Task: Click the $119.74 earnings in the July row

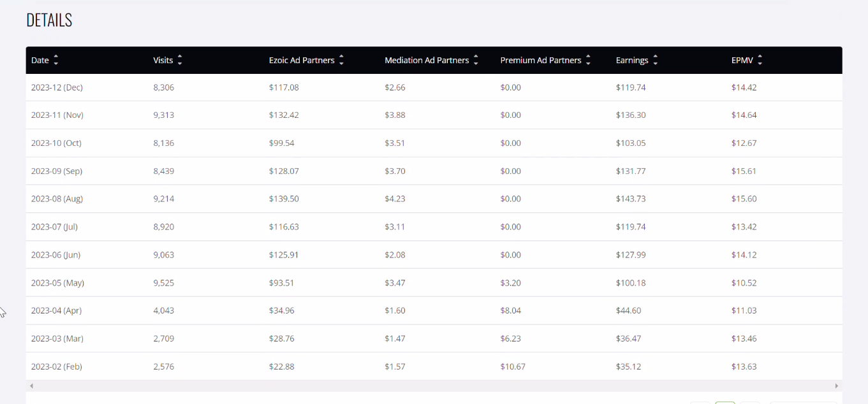Action: click(631, 227)
